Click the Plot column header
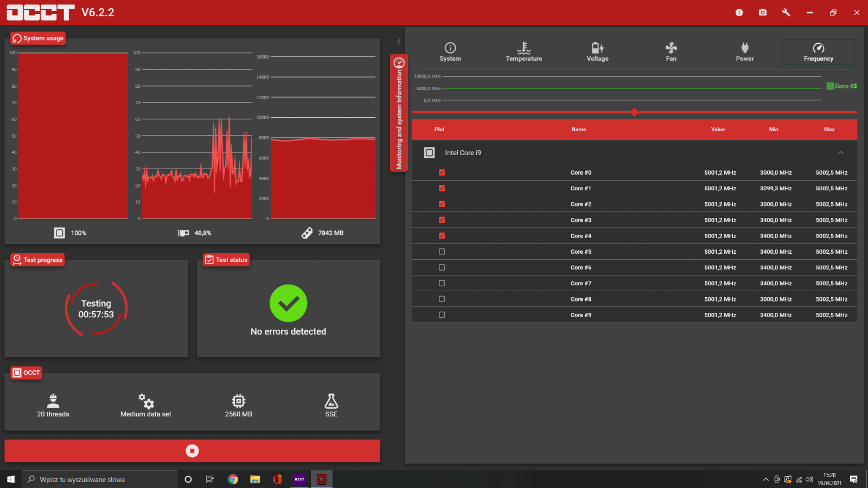Screen dimensions: 868x488 click(439, 129)
